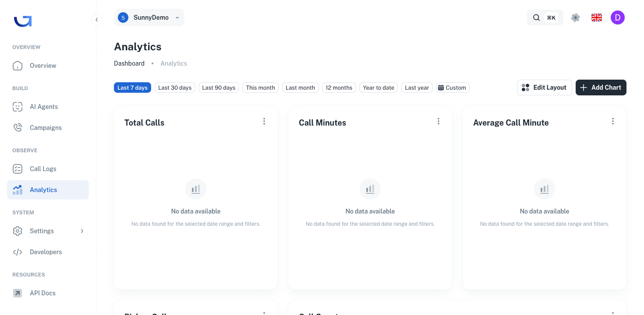The image size is (644, 315).
Task: Collapse the sidebar with the chevron button
Action: (x=97, y=19)
